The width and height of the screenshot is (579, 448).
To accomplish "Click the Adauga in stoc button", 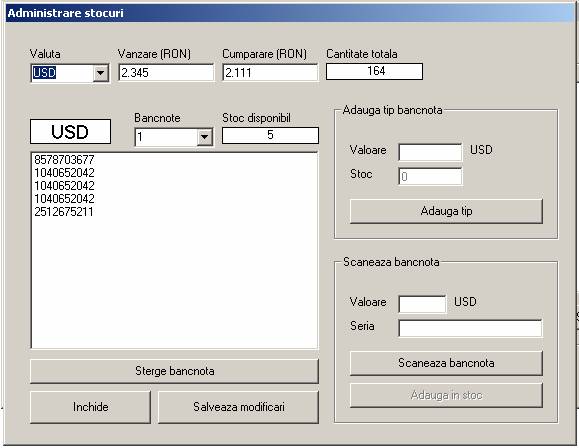I will point(446,395).
